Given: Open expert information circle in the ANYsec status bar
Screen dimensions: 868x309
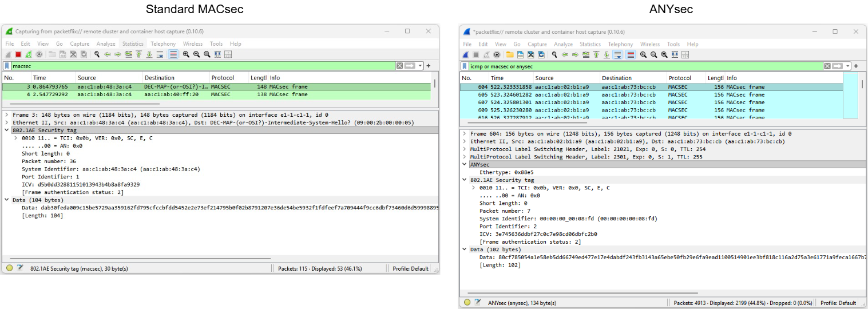Looking at the screenshot, I should 467,302.
